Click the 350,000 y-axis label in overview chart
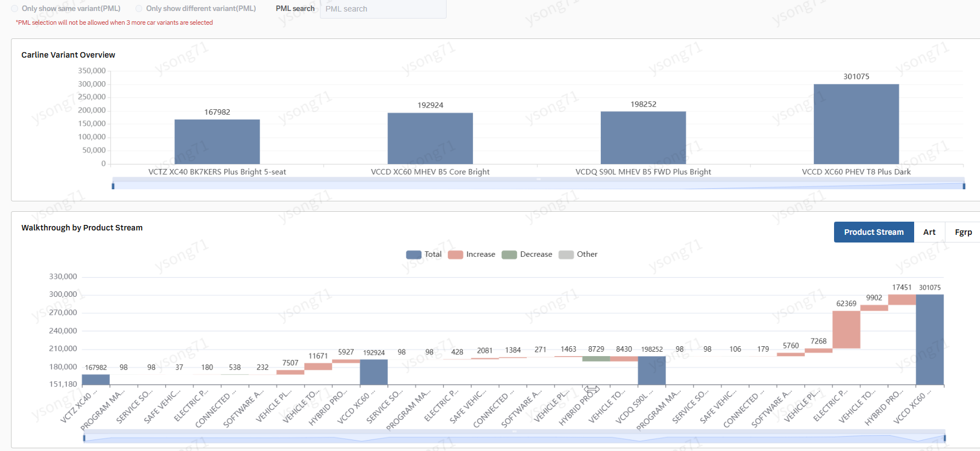The width and height of the screenshot is (980, 451). pos(92,71)
